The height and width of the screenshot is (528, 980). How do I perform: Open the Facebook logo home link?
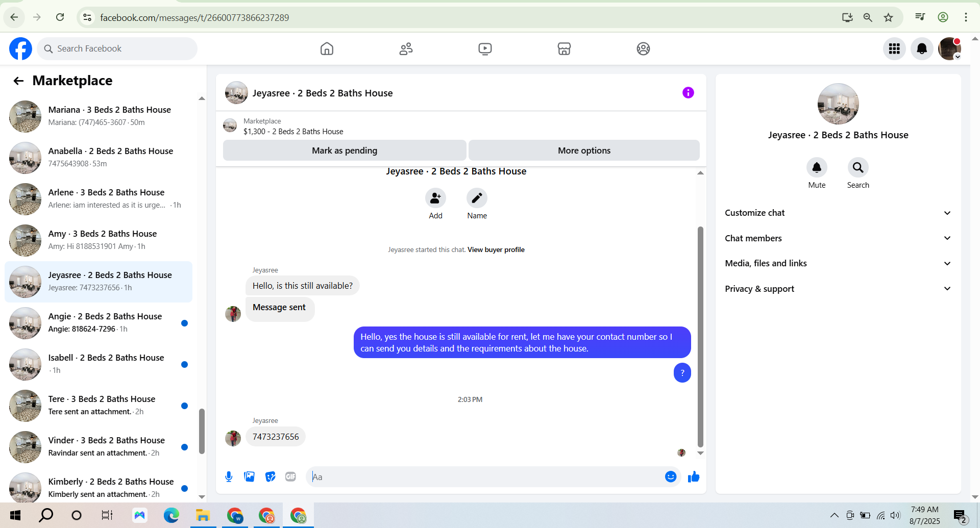coord(20,48)
